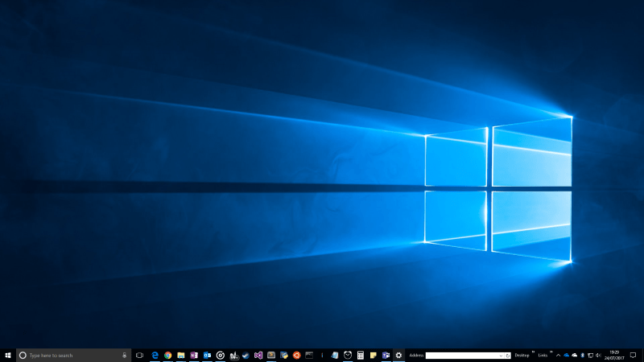This screenshot has height=362, width=644.
Task: Launch Ubuntu from the taskbar
Action: [x=296, y=355]
